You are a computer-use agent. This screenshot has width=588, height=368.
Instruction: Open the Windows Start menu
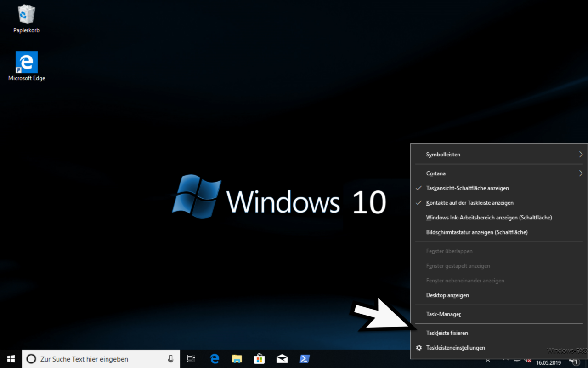[x=11, y=359]
